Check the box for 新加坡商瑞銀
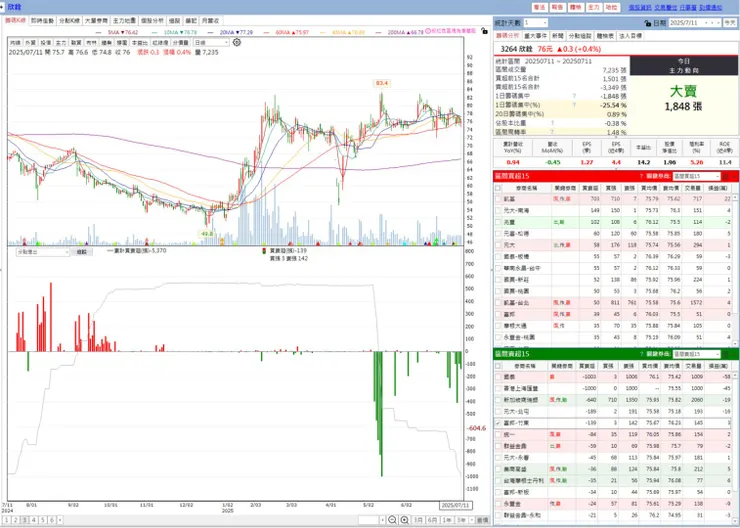The height and width of the screenshot is (528, 740). tap(498, 400)
